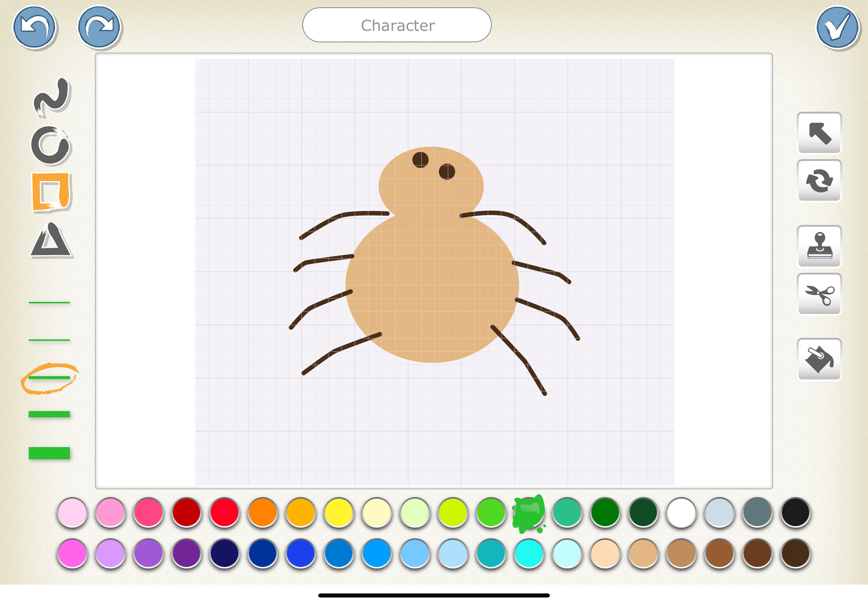Screen dimensions: 868x603
Task: Choose the arrow move tool
Action: (819, 133)
